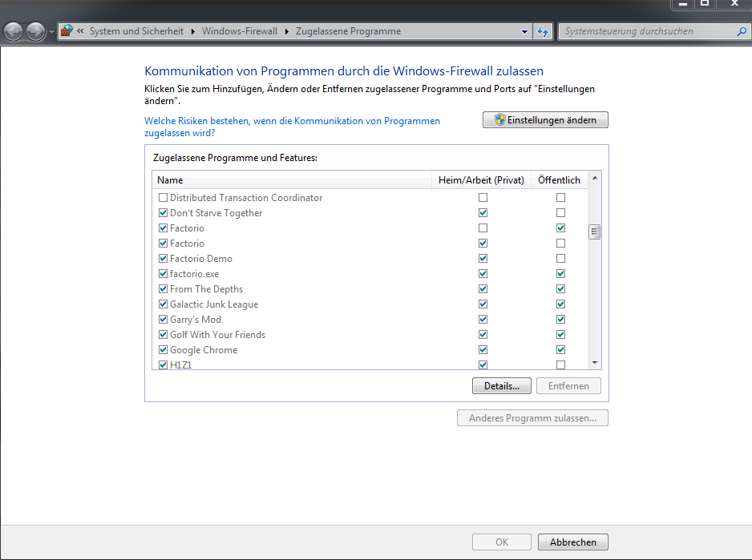The width and height of the screenshot is (752, 560).
Task: Expand arrow after System und Sicherheit
Action: (x=192, y=31)
